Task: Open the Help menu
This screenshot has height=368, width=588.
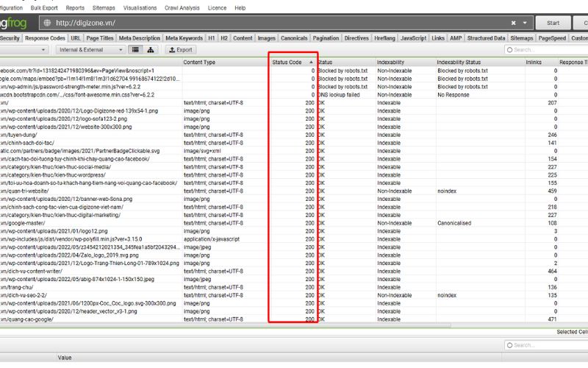Action: 240,7
